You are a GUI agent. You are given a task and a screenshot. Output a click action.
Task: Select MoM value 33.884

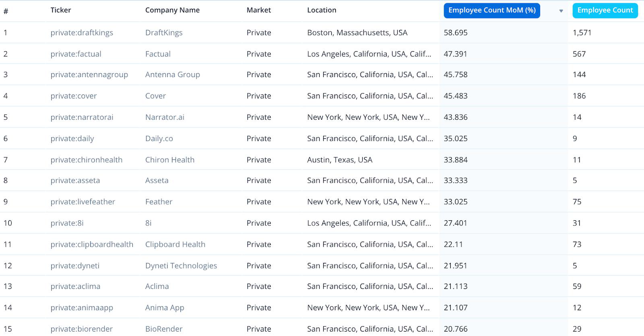coord(456,160)
